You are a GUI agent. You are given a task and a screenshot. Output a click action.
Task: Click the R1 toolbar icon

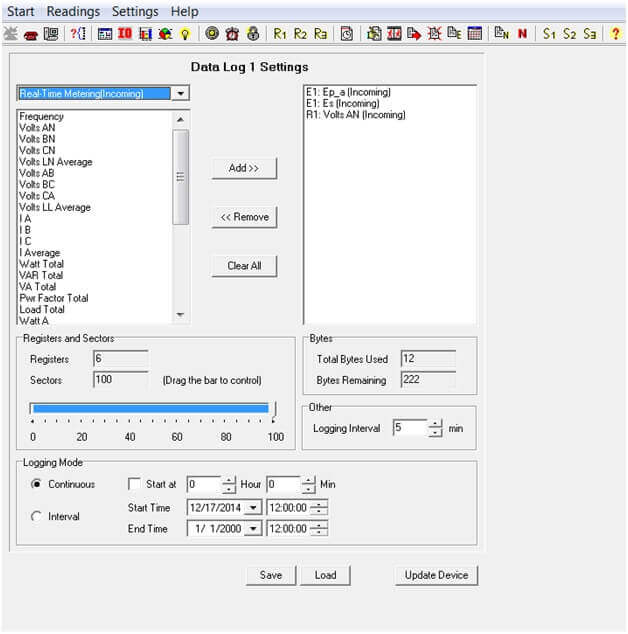(x=280, y=33)
